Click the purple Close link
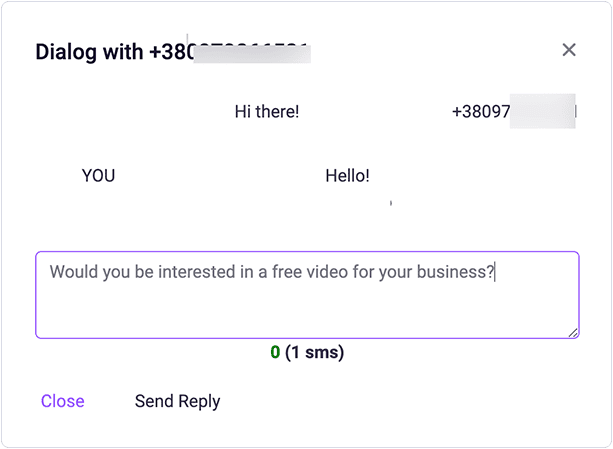 (x=62, y=401)
